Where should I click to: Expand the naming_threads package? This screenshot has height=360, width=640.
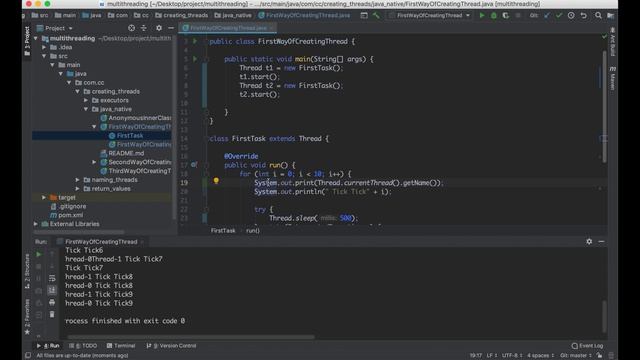[x=78, y=180]
